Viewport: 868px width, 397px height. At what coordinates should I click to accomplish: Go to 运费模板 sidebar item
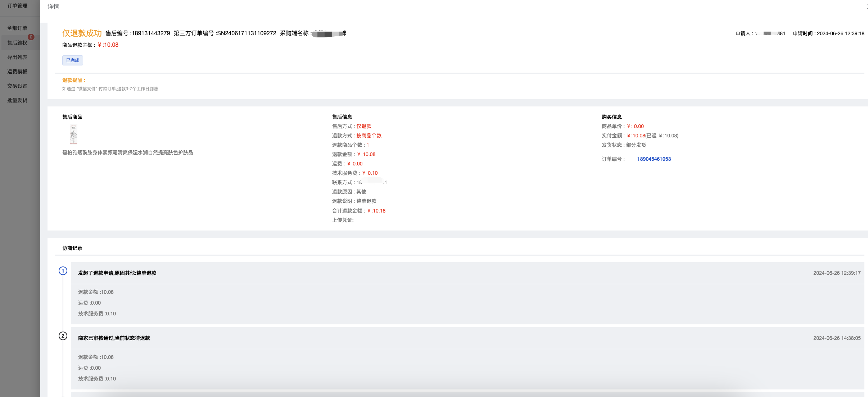click(x=17, y=72)
